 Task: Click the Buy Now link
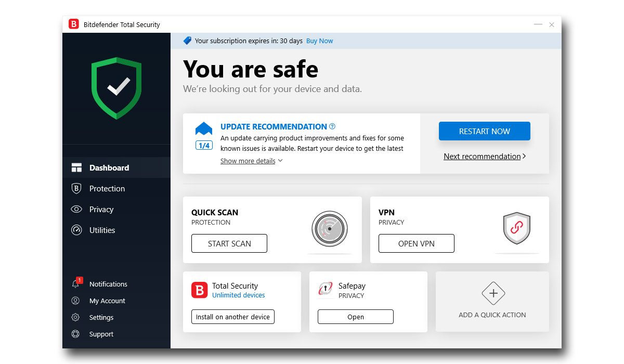(x=319, y=41)
